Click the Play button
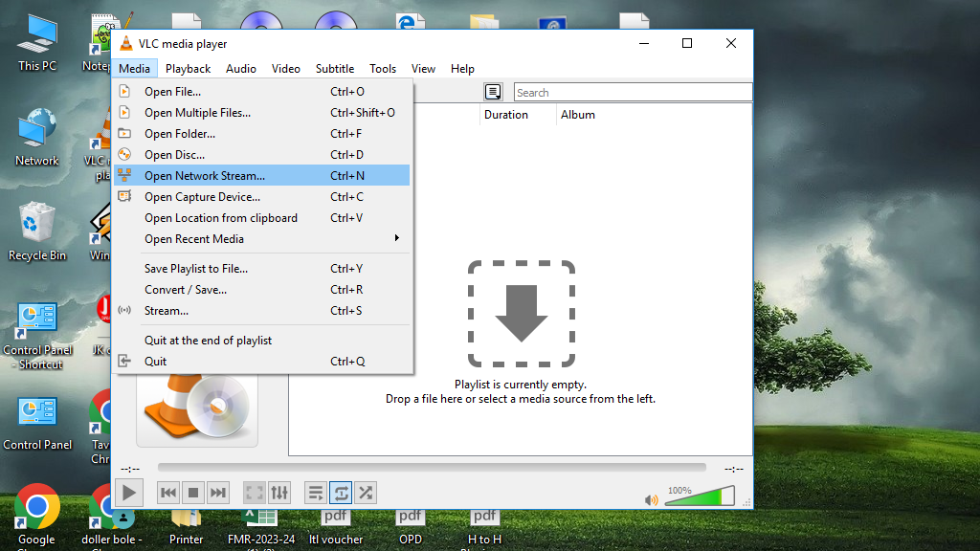Viewport: 980px width, 551px height. pyautogui.click(x=129, y=493)
